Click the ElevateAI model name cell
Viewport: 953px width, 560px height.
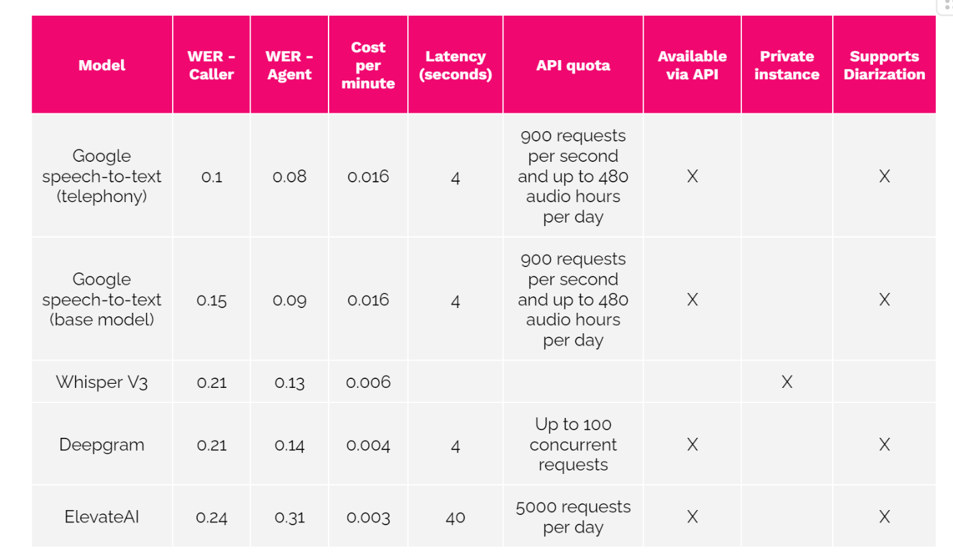[102, 516]
